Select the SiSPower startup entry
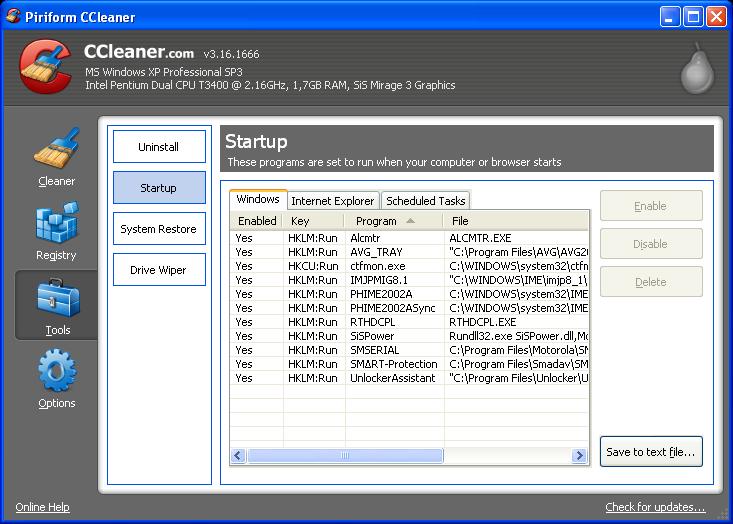The height and width of the screenshot is (524, 733). click(x=409, y=336)
